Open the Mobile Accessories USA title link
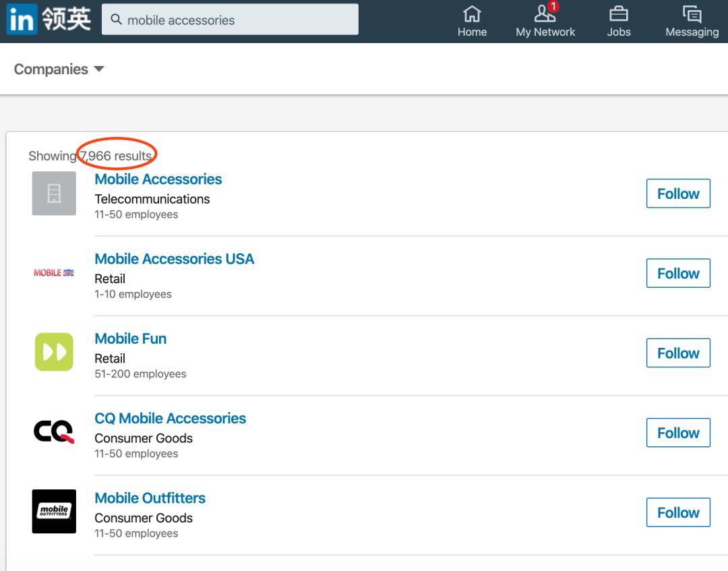The image size is (728, 571). pos(174,259)
